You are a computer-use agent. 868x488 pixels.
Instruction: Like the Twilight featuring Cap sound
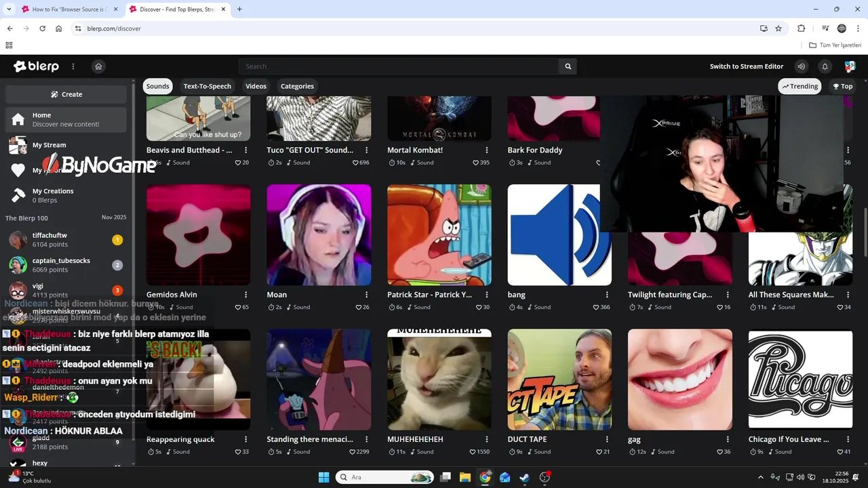[719, 307]
